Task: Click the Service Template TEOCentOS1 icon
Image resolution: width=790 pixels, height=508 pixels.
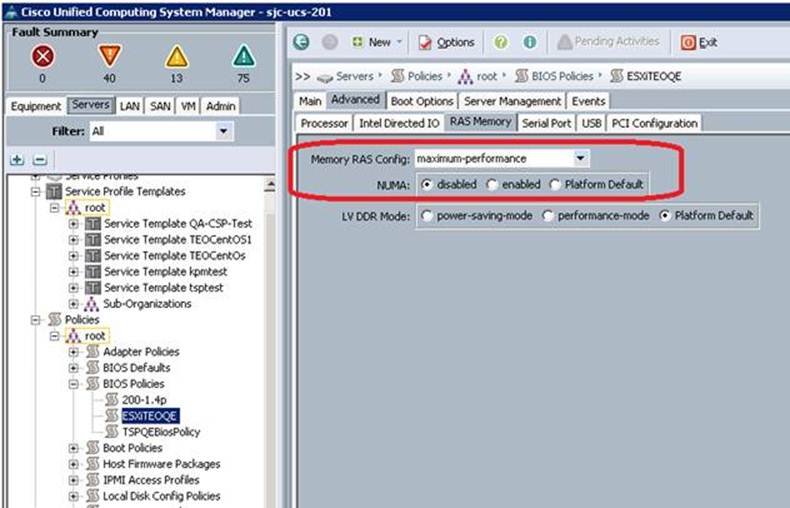Action: pyautogui.click(x=93, y=240)
